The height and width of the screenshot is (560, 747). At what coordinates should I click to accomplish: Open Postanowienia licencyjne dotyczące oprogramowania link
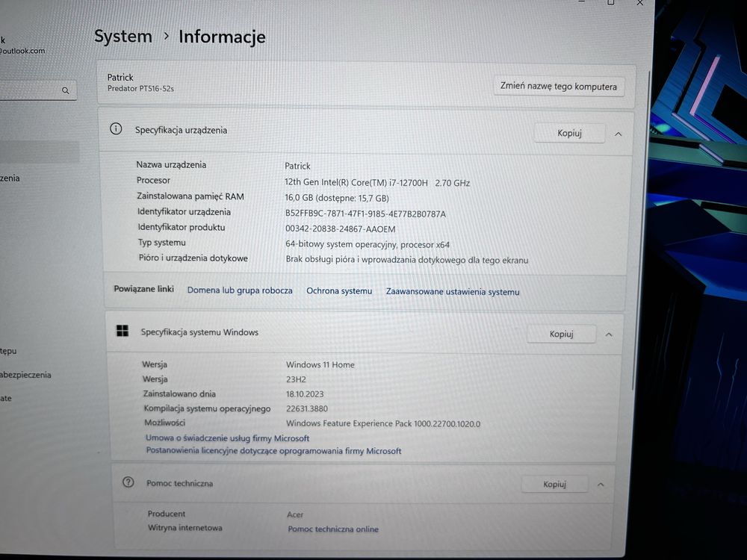coord(273,450)
